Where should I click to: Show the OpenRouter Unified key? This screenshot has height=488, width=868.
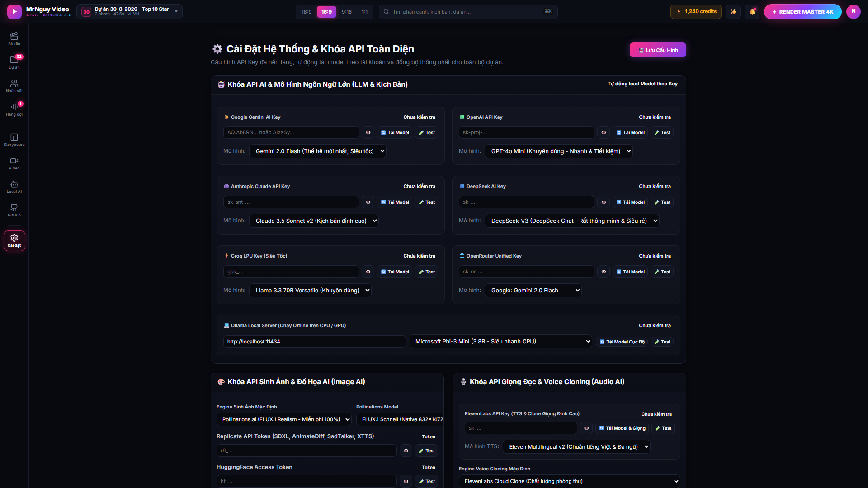[604, 272]
